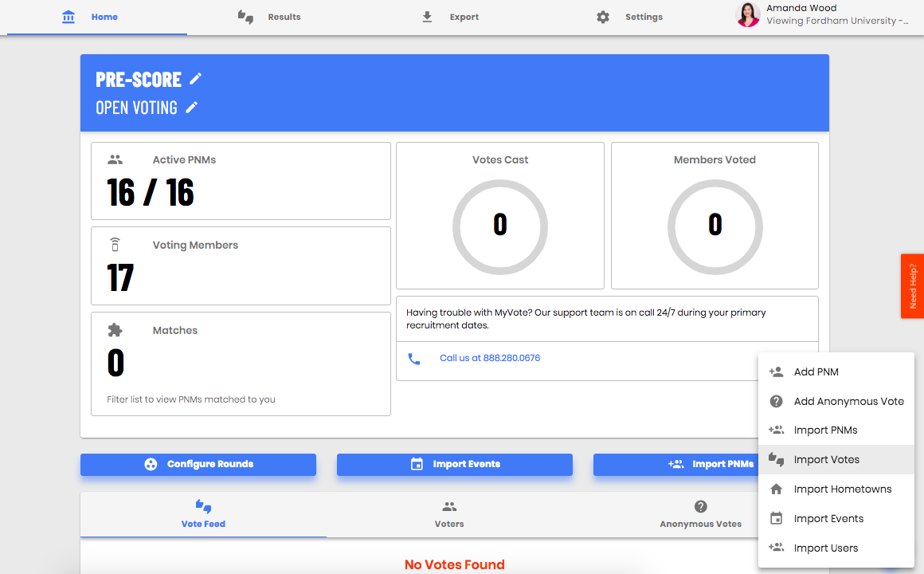Viewport: 924px width, 574px height.
Task: Open the Need Help side tab
Action: point(912,286)
